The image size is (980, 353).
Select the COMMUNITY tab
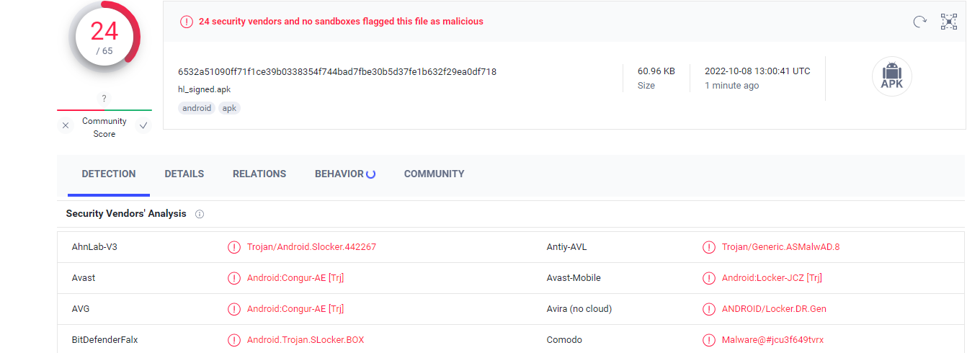coord(434,174)
